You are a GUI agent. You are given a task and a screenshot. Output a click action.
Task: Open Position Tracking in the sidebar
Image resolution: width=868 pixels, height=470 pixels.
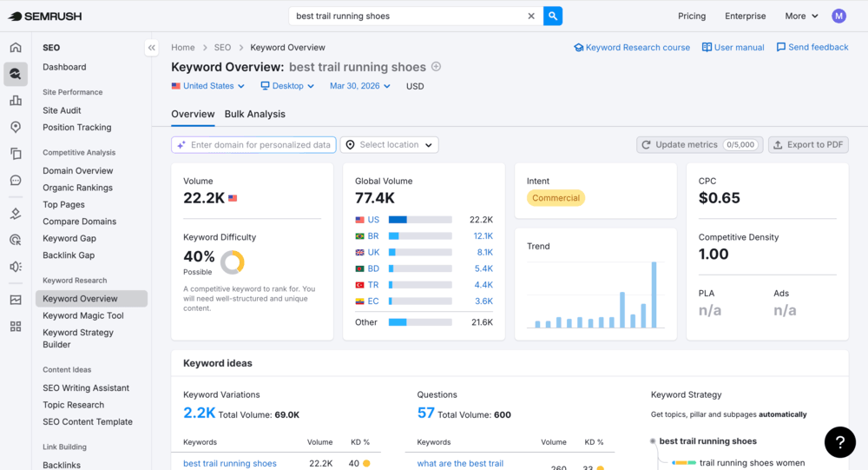(x=77, y=128)
